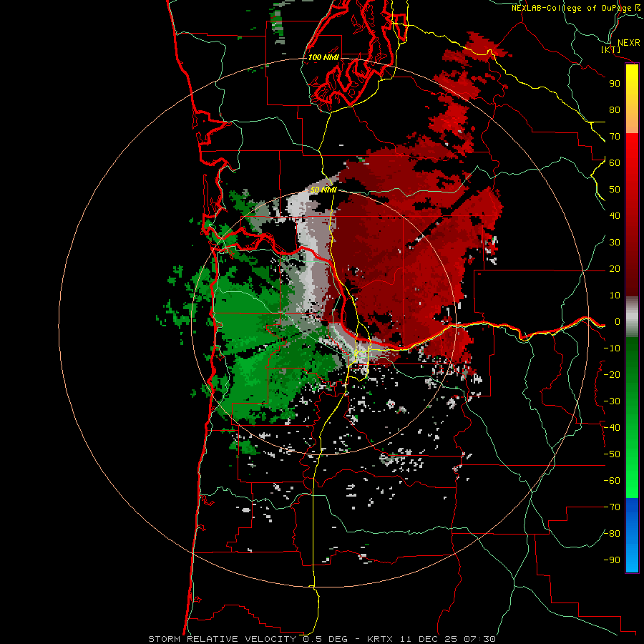Click the 60 value on the velocity scale
644x644 pixels.
(x=615, y=163)
